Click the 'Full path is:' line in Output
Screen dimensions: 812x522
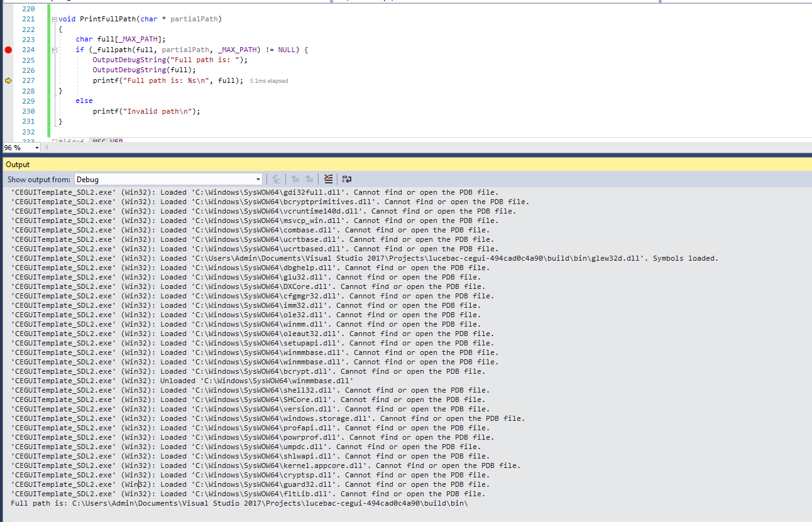coord(239,503)
